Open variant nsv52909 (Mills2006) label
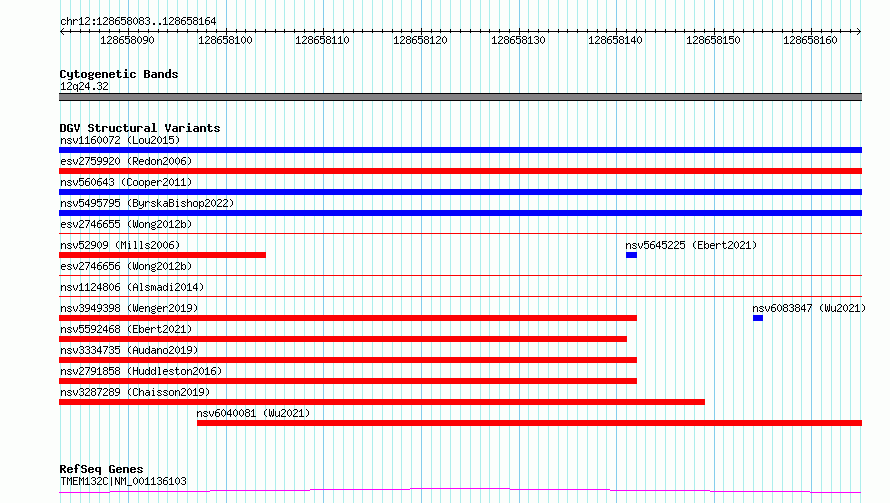 pyautogui.click(x=120, y=245)
